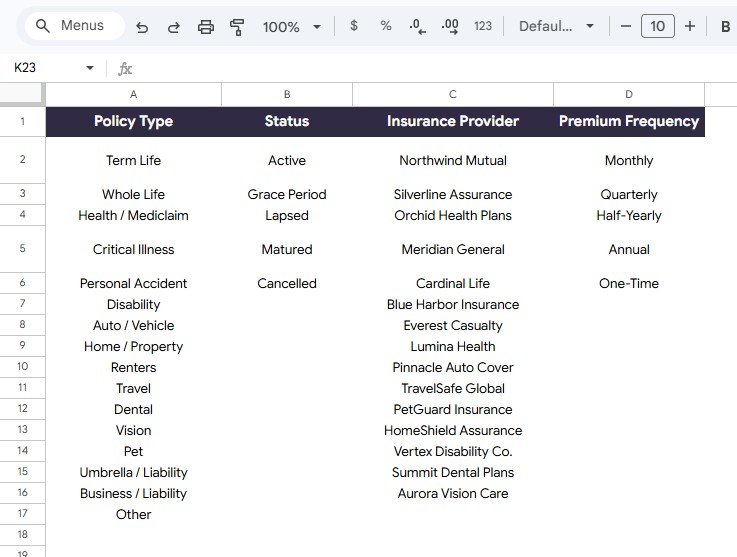The image size is (737, 557).
Task: Select the Meridian General cell
Action: (x=453, y=249)
